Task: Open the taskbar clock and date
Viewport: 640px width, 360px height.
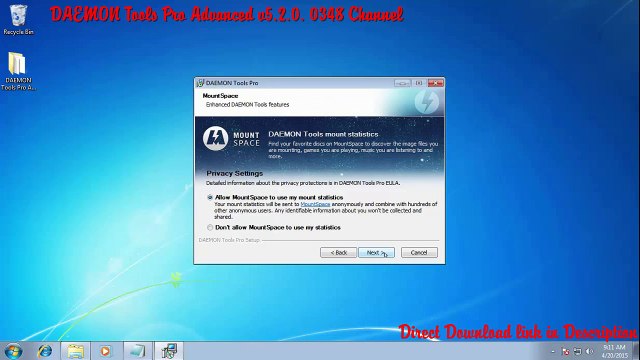Action: pyautogui.click(x=614, y=351)
